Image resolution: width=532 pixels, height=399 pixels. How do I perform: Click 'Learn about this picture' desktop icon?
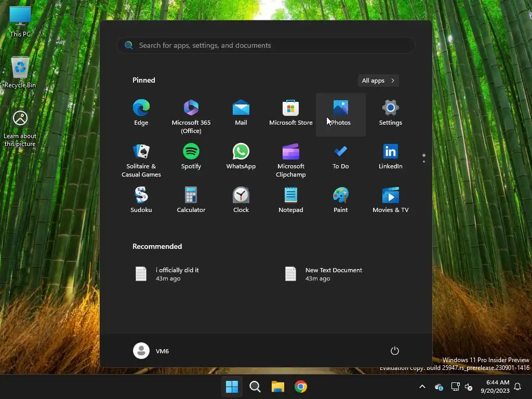[x=20, y=129]
